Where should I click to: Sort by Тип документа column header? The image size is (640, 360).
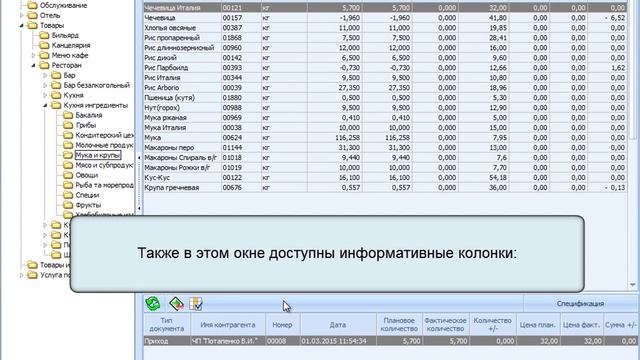(167, 324)
